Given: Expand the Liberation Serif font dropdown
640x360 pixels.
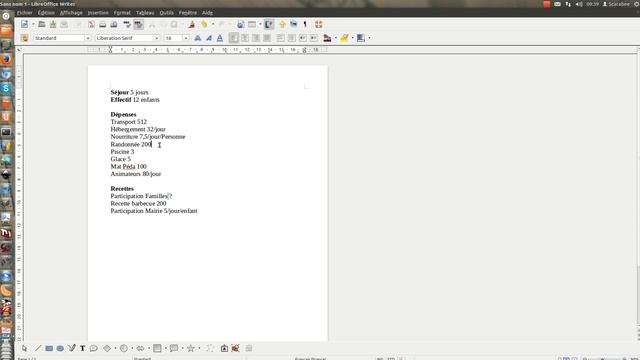Looking at the screenshot, I should pos(156,38).
